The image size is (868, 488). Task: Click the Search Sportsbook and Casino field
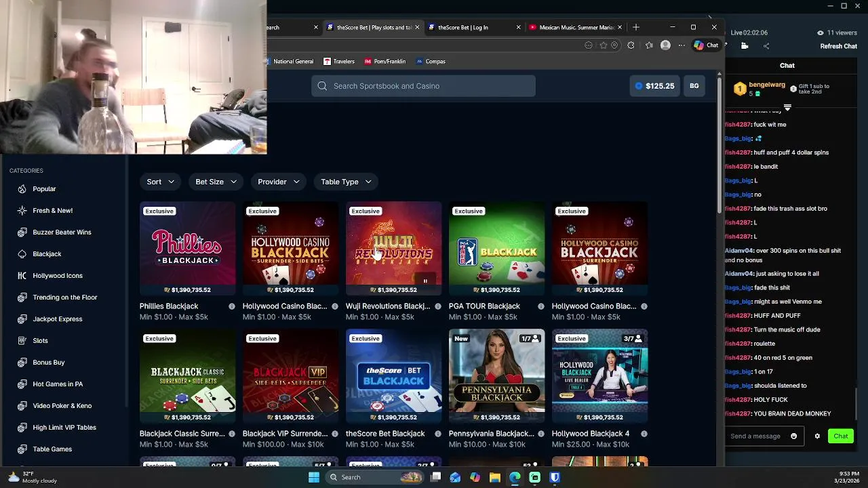423,86
